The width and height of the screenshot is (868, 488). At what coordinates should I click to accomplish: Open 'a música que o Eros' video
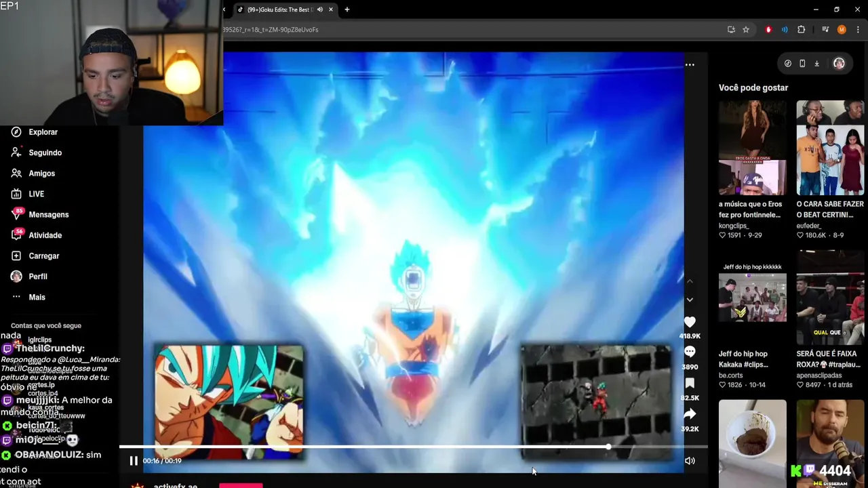[753, 148]
